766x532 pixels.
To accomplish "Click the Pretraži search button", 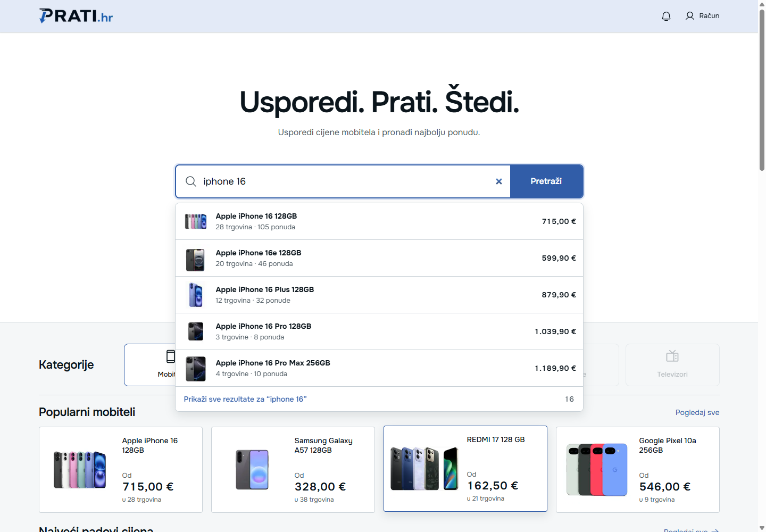I will tap(546, 181).
